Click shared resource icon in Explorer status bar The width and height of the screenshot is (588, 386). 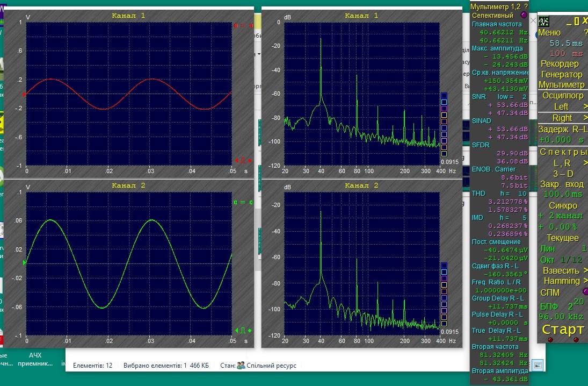(241, 366)
